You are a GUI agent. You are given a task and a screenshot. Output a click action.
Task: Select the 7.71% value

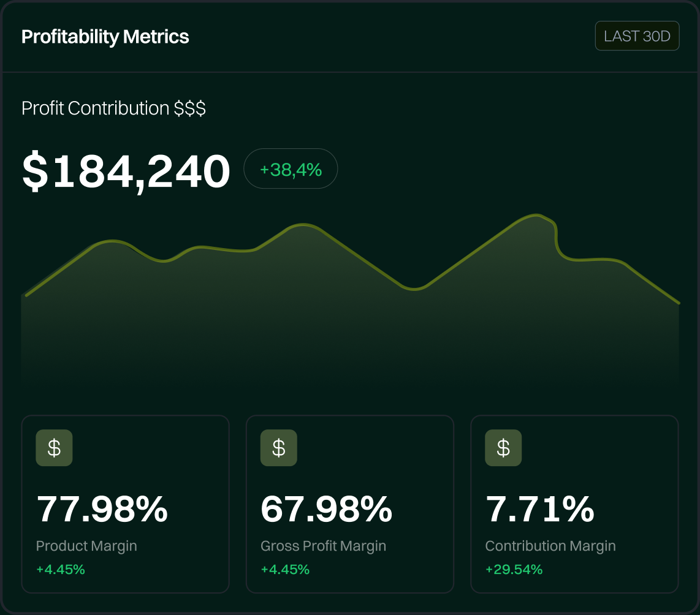tap(540, 509)
